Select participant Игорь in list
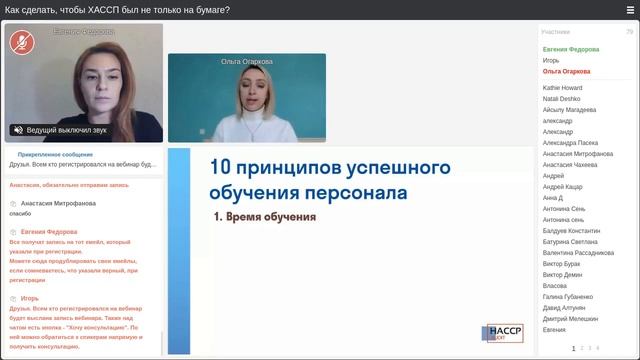This screenshot has height=360, width=640. coord(551,60)
